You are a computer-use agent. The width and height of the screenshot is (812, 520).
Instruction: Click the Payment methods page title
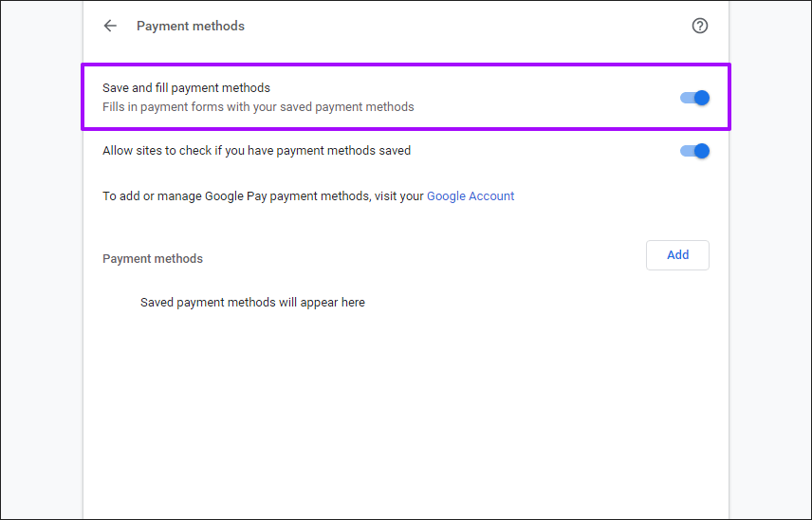pyautogui.click(x=191, y=27)
